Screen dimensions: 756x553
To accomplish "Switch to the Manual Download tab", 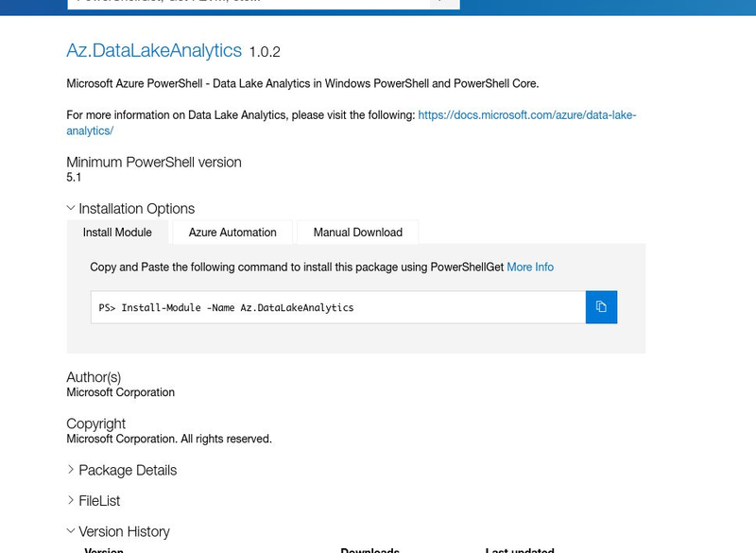I will click(358, 233).
